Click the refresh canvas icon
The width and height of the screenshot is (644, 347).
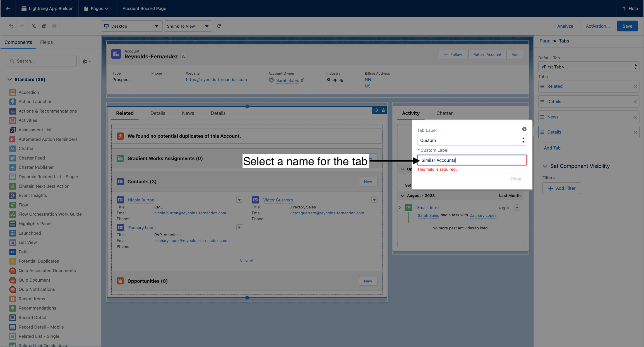pyautogui.click(x=219, y=26)
